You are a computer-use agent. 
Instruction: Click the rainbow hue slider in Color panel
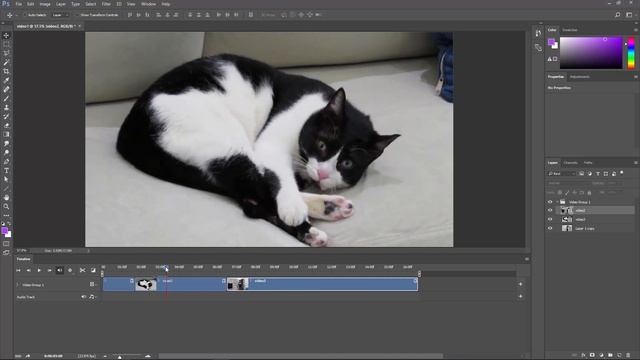(631, 53)
